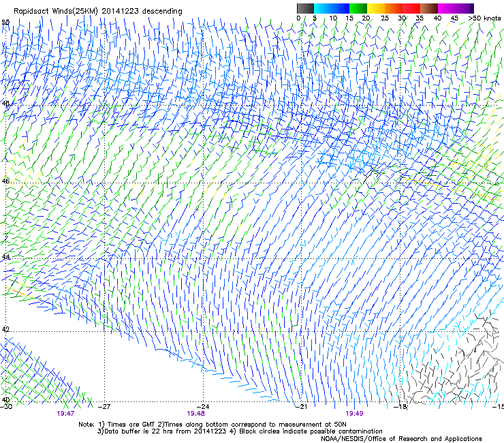The width and height of the screenshot is (504, 443).
Task: Click the 50 latitude axis label
Action: pyautogui.click(x=5, y=22)
